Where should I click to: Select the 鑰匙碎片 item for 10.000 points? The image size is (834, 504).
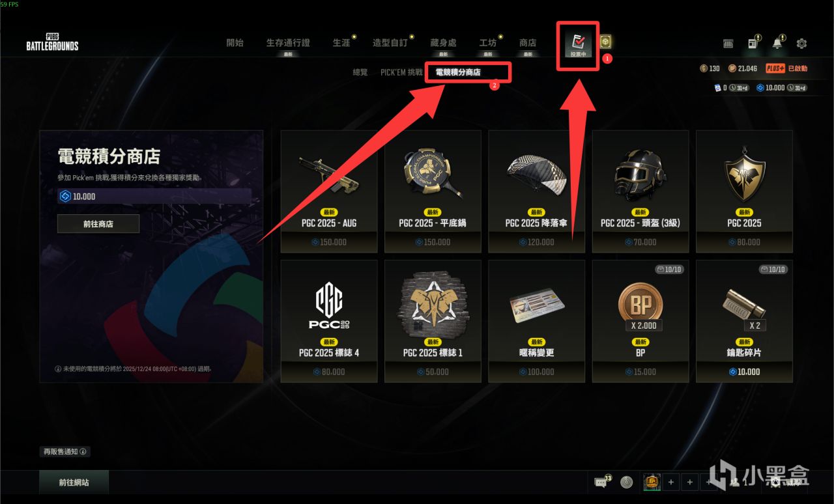coord(744,321)
